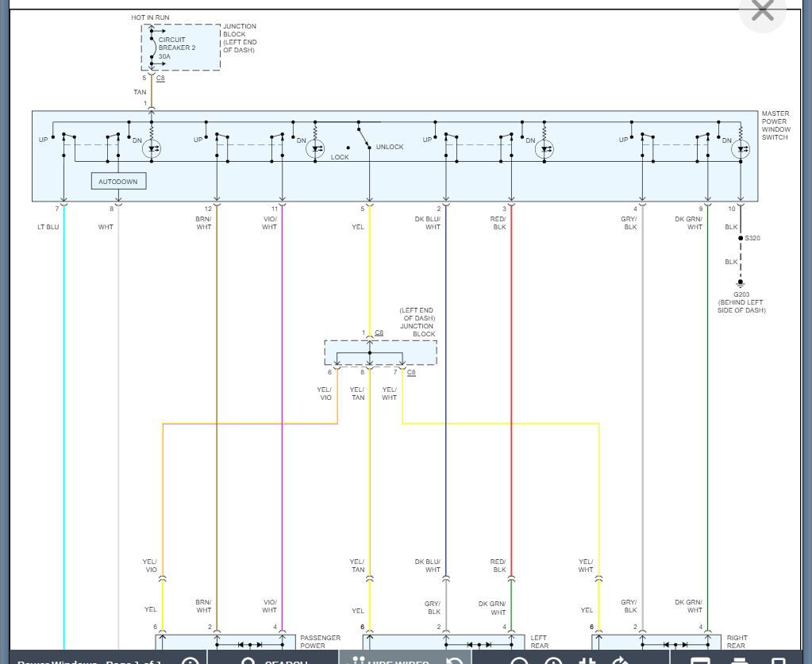812x664 pixels.
Task: Click the G203 ground label
Action: tap(741, 294)
